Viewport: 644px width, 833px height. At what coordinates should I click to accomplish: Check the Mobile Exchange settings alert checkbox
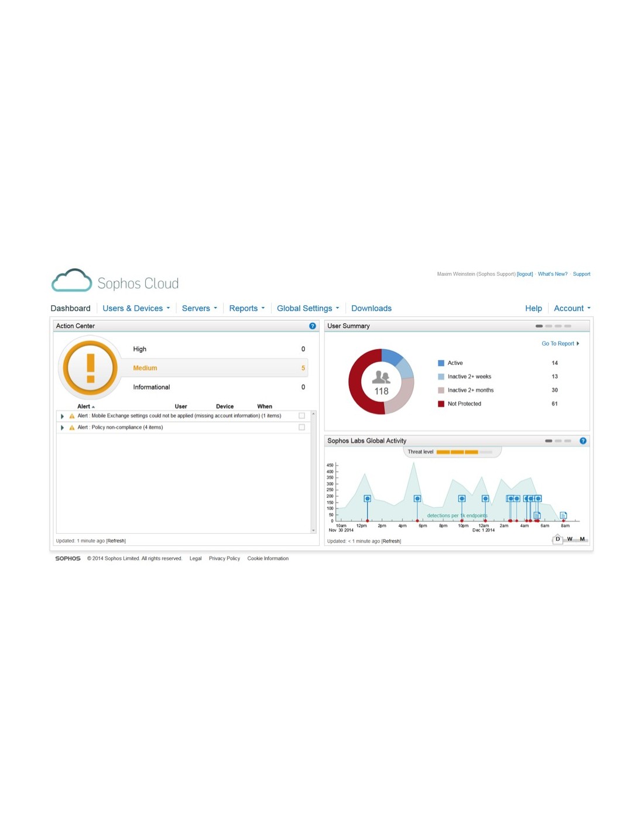click(x=302, y=416)
